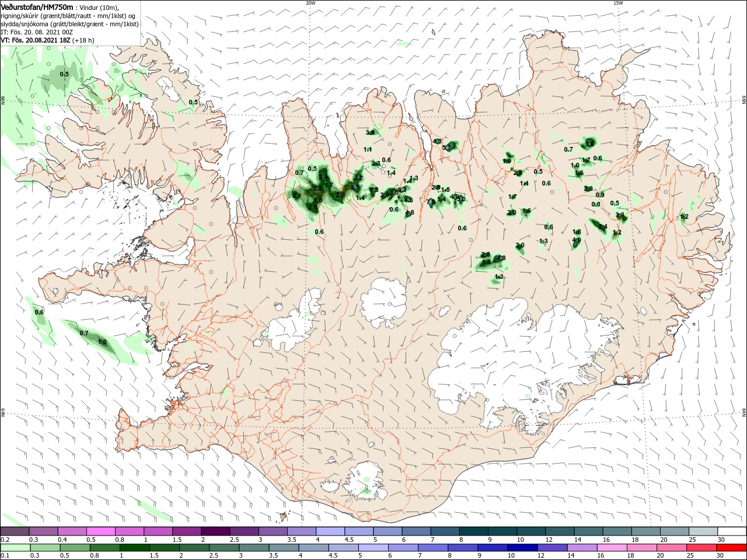747x560 pixels.
Task: Click the 'rigning/skúrir' description line
Action: (x=69, y=16)
